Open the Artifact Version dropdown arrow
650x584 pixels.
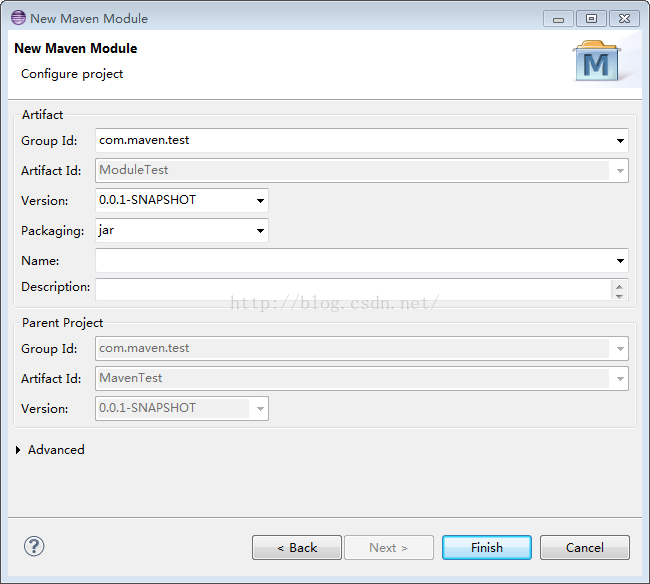coord(260,201)
